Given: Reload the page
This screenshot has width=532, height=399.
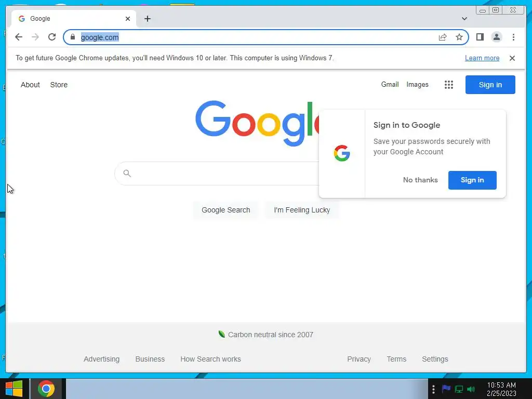Looking at the screenshot, I should [52, 37].
